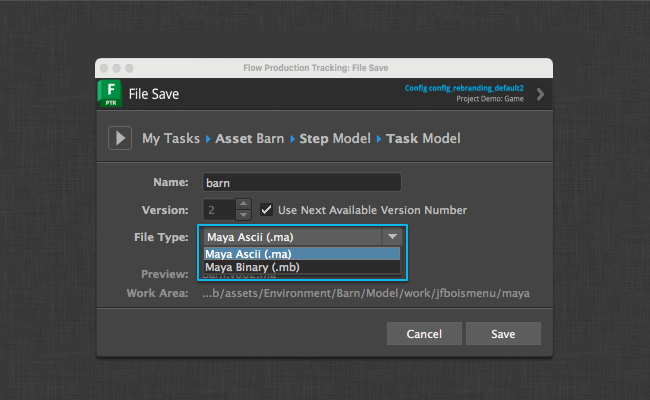Go to the My Tasks breadcrumb
Image resolution: width=650 pixels, height=400 pixels.
tap(171, 138)
